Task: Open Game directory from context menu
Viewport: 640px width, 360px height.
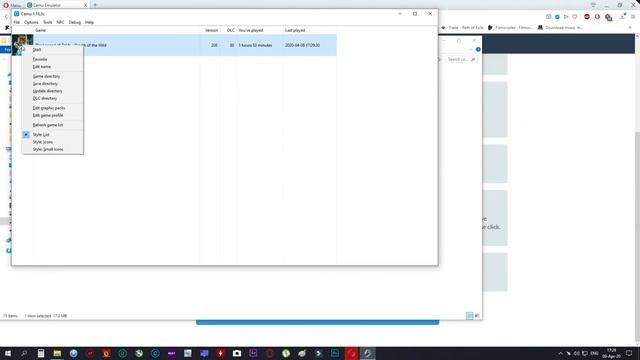Action: 53,76
